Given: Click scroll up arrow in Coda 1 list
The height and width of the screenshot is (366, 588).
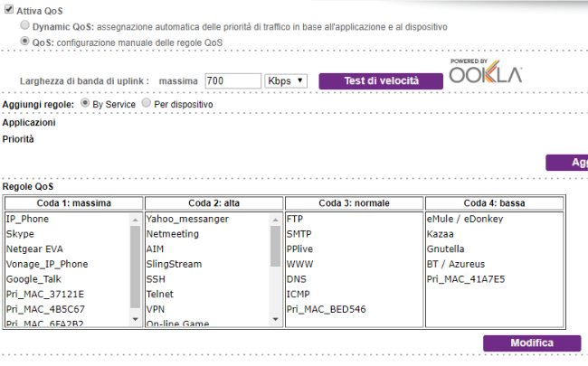Looking at the screenshot, I should 135,220.
